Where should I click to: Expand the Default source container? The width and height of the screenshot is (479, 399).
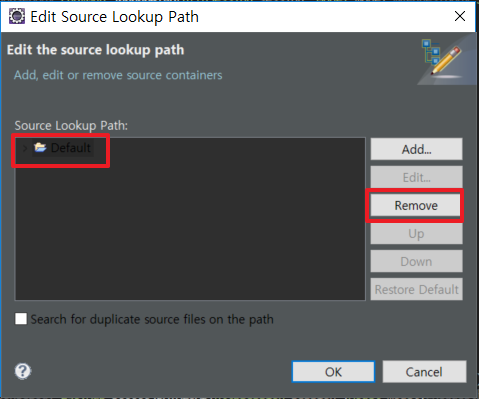[25, 148]
